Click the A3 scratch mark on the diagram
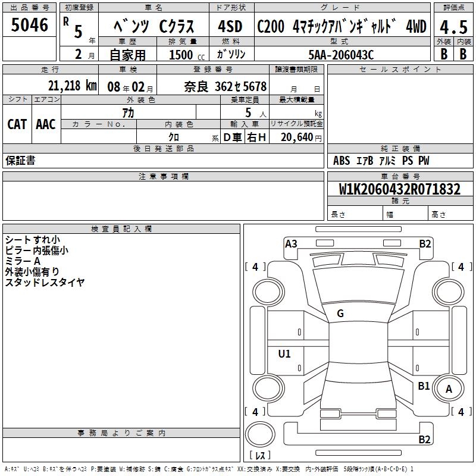Image resolution: width=476 pixels, height=476 pixels. pos(291,243)
